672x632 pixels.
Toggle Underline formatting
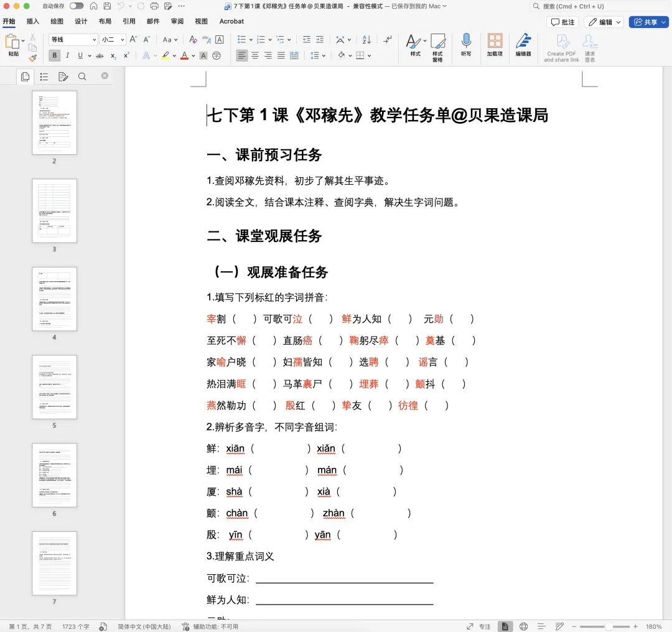click(80, 55)
